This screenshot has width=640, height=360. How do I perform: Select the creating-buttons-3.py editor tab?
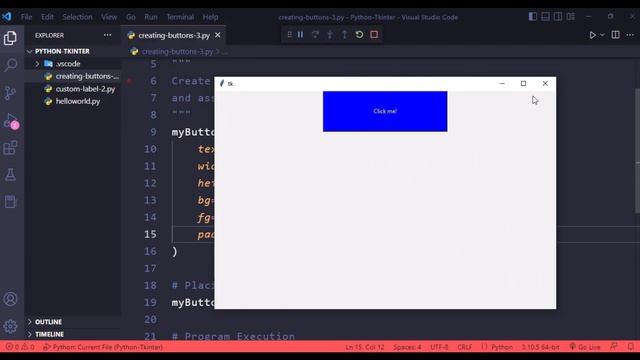(174, 36)
